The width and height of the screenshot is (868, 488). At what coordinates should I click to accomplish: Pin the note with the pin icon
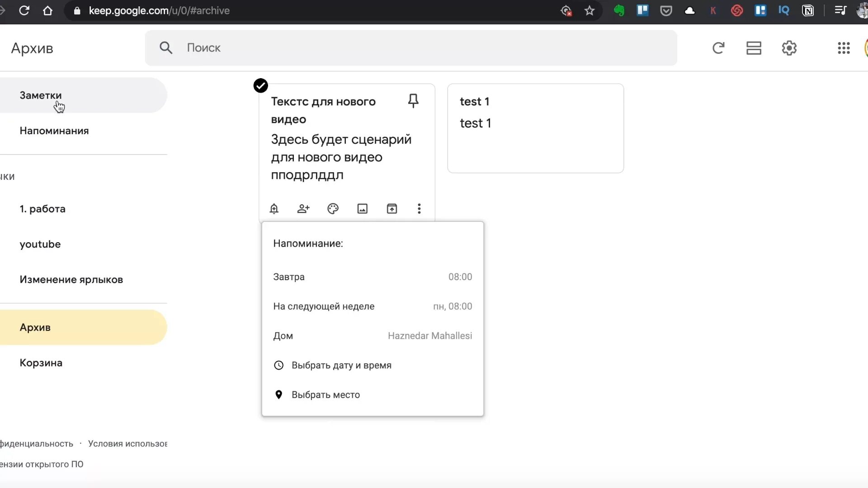(413, 100)
